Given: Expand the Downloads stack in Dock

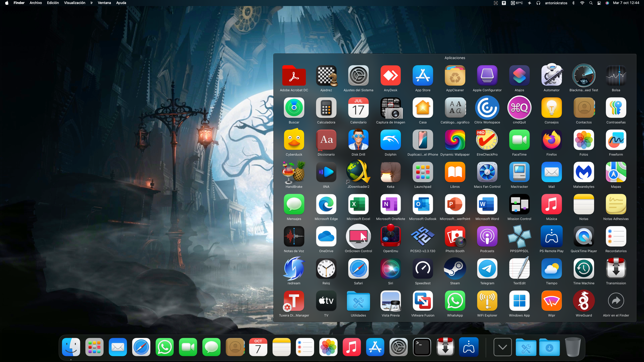Looking at the screenshot, I should click(549, 347).
